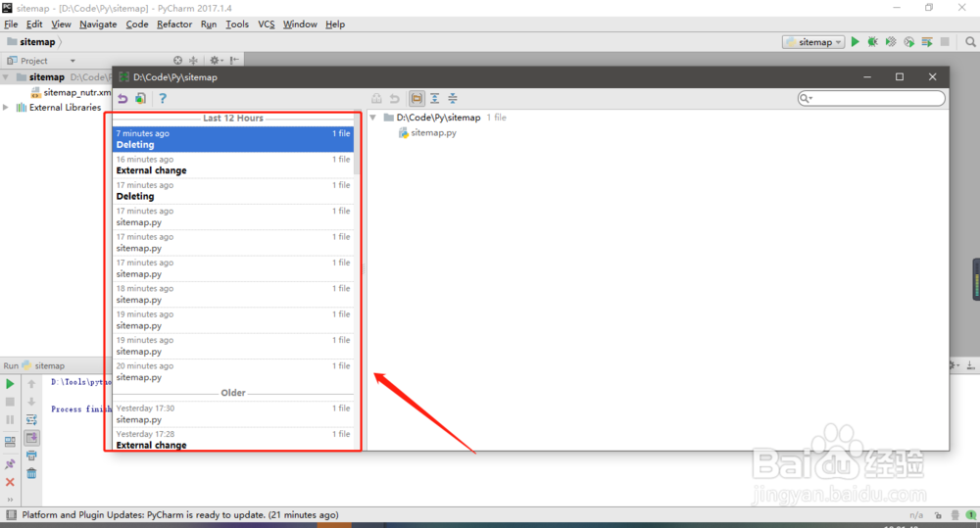Open the Window menu
Screen dimensions: 980x528
(300, 24)
